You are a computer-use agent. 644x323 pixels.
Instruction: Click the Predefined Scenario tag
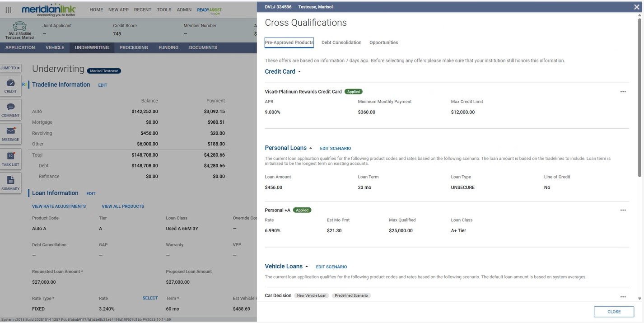tap(351, 295)
